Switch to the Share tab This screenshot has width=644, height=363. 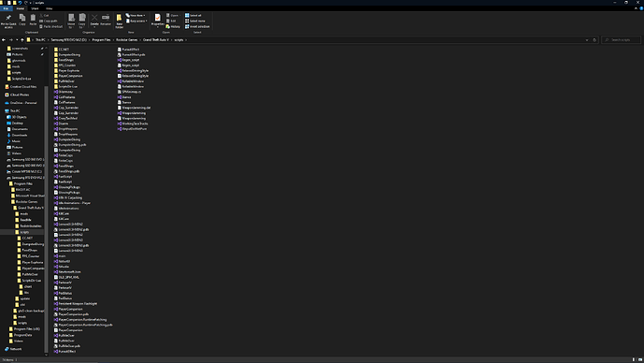click(x=35, y=8)
